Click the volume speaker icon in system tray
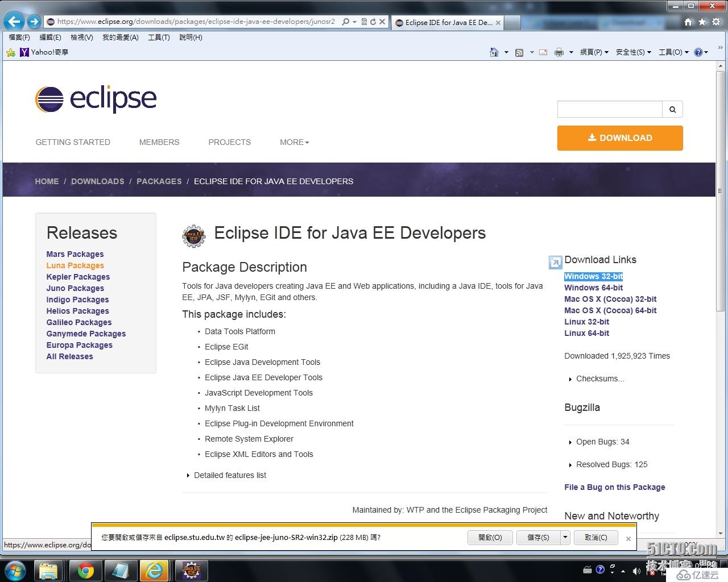728x582 pixels. coord(636,570)
